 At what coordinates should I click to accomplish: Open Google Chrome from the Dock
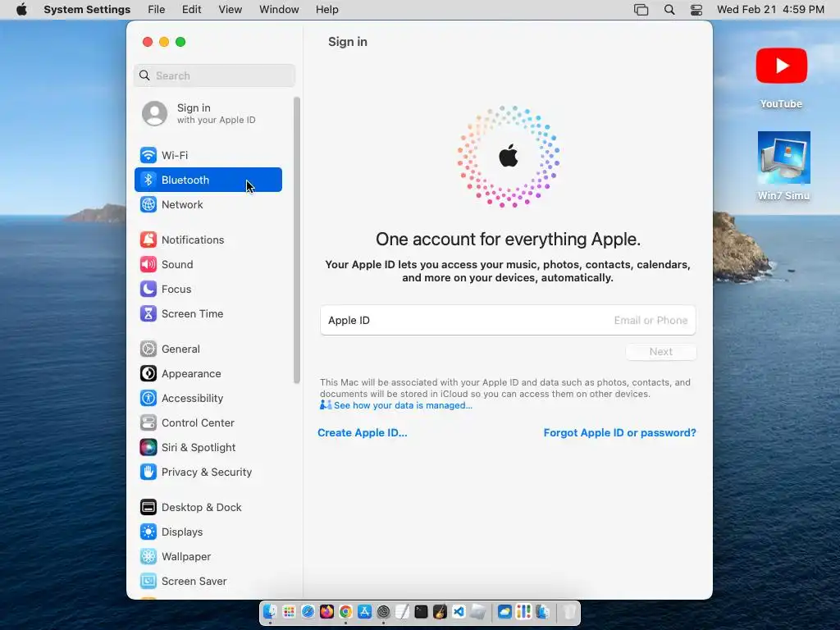[x=345, y=612]
